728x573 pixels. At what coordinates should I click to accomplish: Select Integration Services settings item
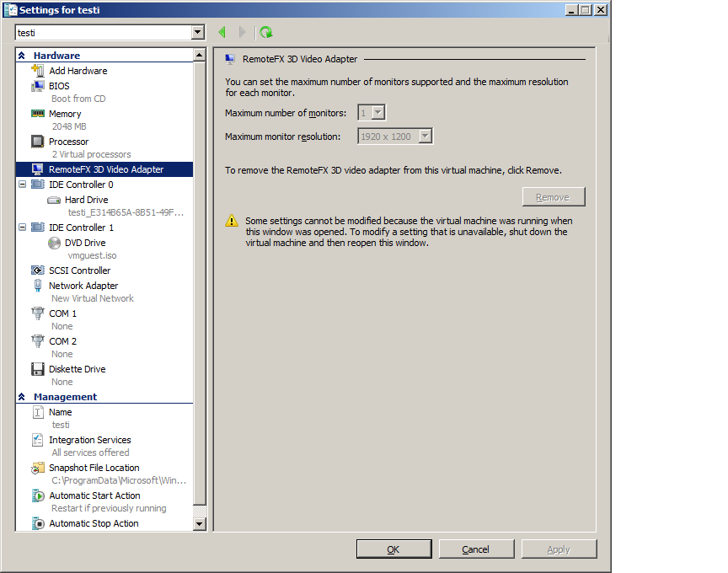89,440
